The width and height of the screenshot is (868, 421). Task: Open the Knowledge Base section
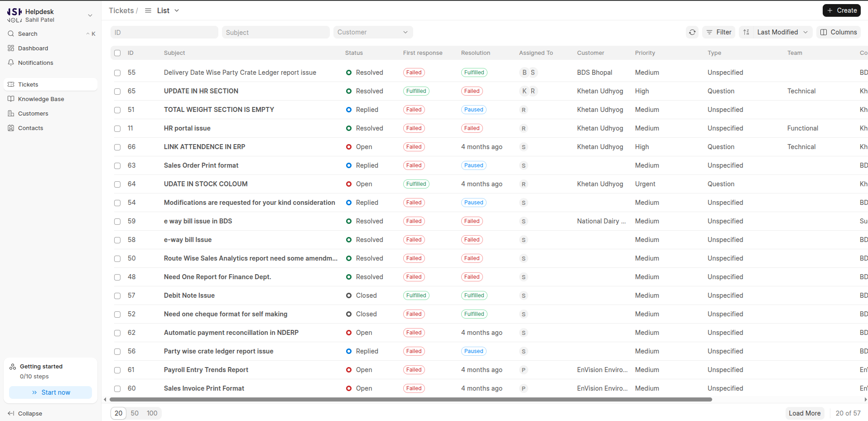tap(41, 99)
